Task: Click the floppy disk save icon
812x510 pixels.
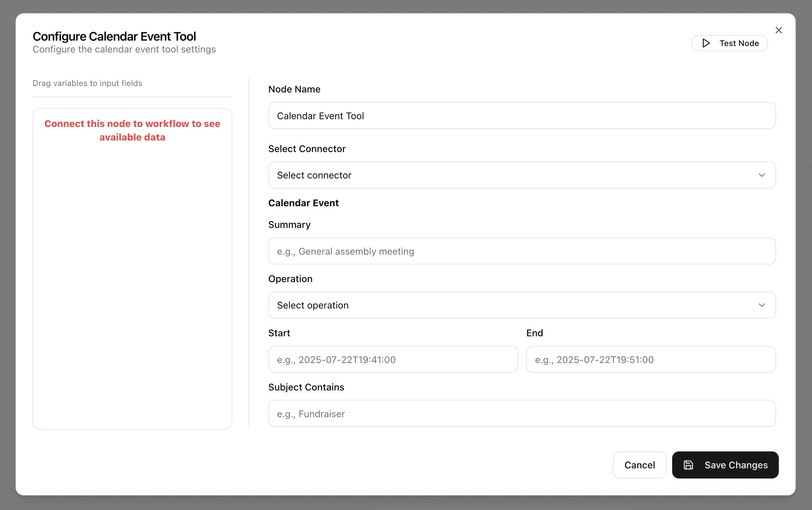Action: coord(688,465)
